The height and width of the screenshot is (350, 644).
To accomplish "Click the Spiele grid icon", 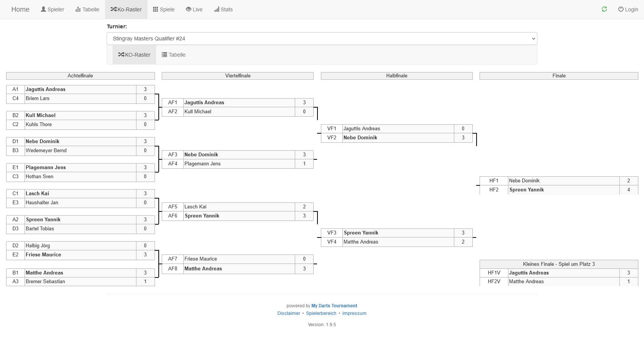I will [x=155, y=9].
